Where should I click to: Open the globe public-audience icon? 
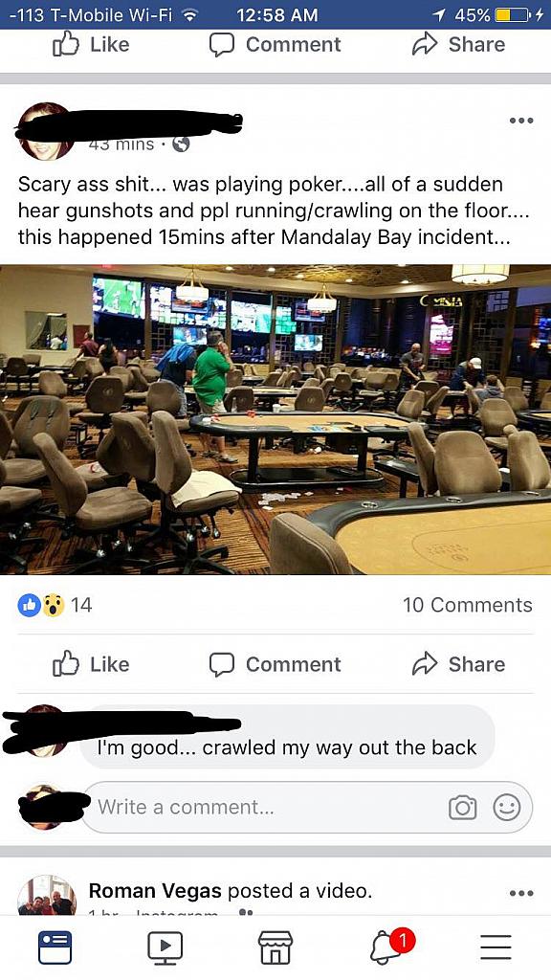coord(181,145)
